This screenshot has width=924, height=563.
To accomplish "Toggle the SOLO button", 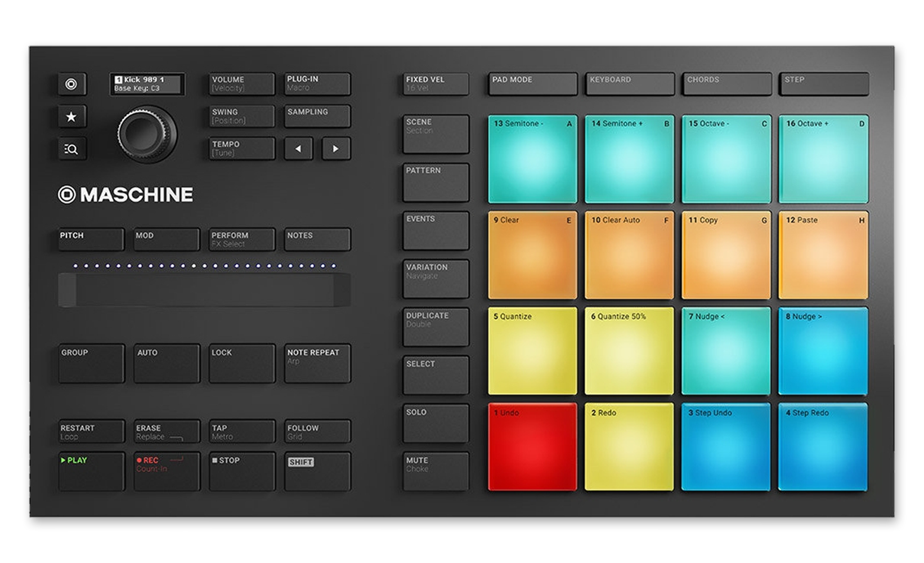I will [x=436, y=423].
